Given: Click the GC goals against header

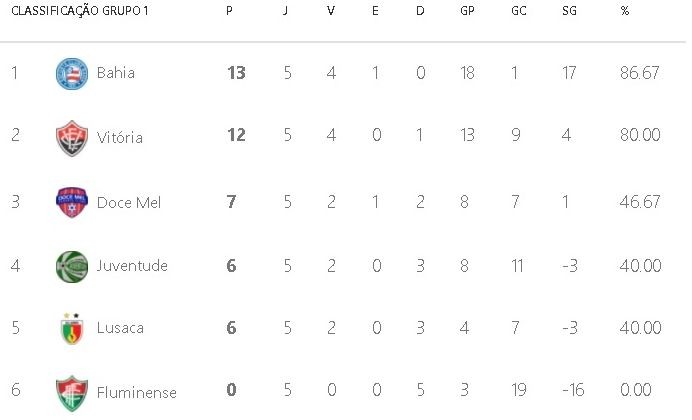Looking at the screenshot, I should click(519, 11).
